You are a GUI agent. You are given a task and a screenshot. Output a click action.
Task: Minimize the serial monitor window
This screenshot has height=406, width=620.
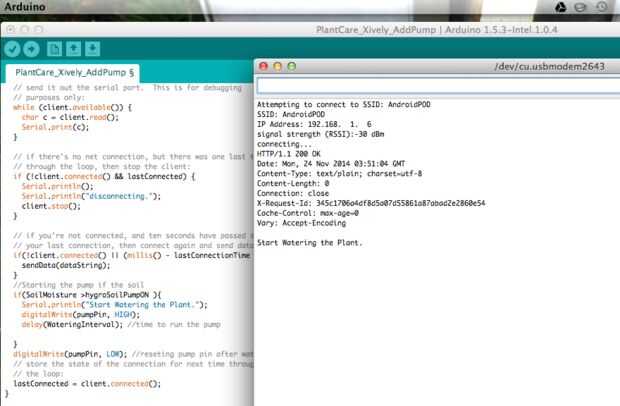pyautogui.click(x=278, y=66)
